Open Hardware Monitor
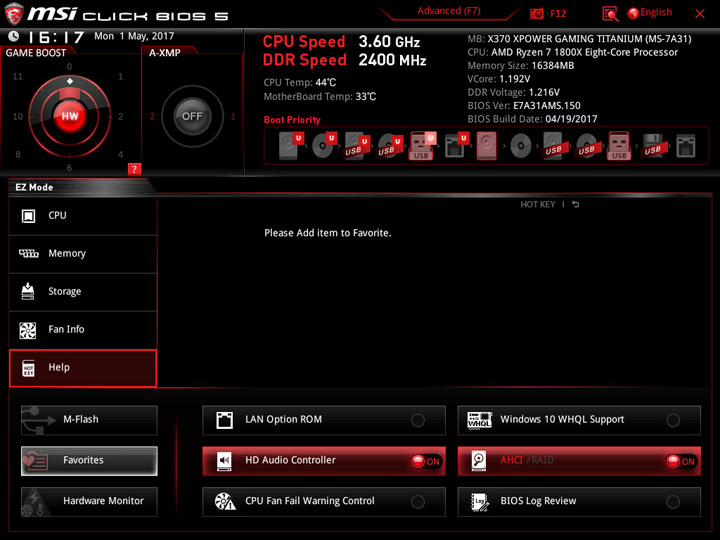Screen dimensions: 720x540 tap(89, 501)
